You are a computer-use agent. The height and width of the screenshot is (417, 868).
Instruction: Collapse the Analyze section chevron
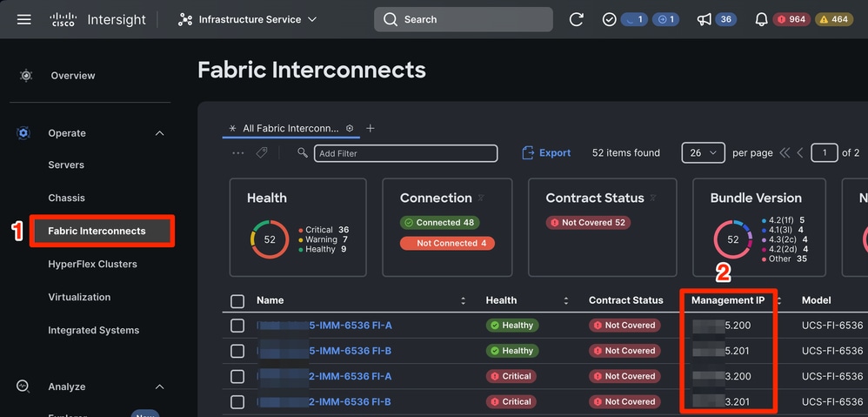[x=159, y=387]
